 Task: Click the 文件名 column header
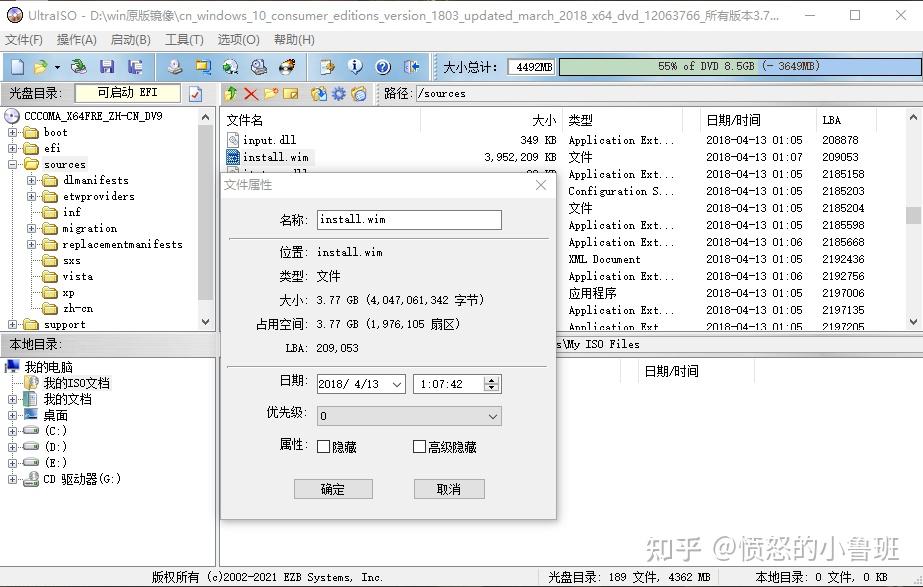(x=244, y=121)
